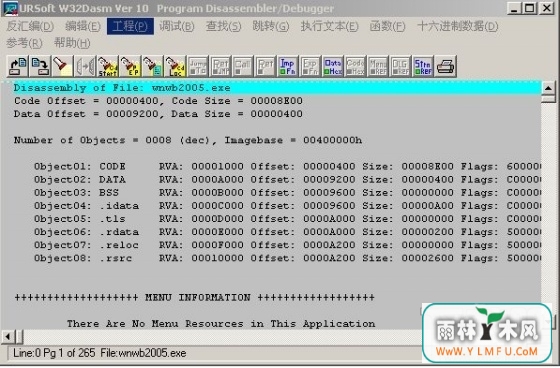560x368 pixels.
Task: Open the 帮助(H) menu
Action: click(72, 43)
